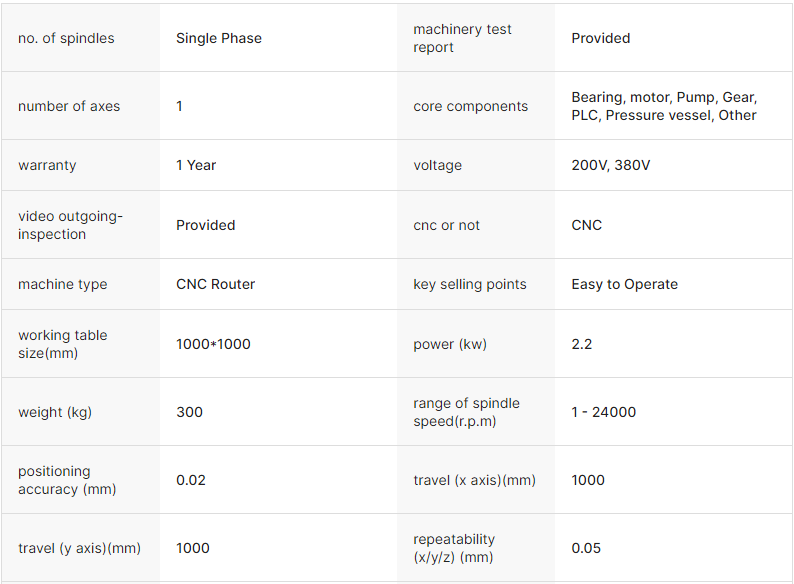Select the '1 Year' warranty value
Image resolution: width=794 pixels, height=584 pixels.
[196, 165]
